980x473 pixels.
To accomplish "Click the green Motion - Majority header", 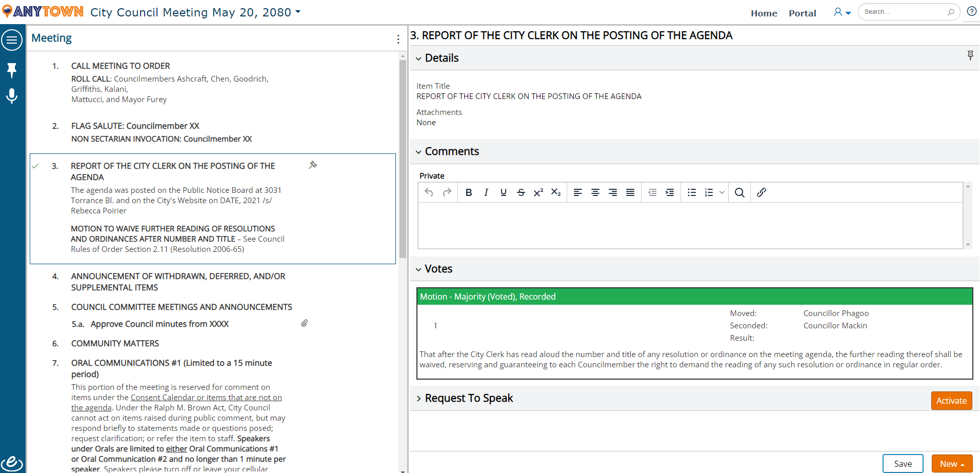I will 694,297.
